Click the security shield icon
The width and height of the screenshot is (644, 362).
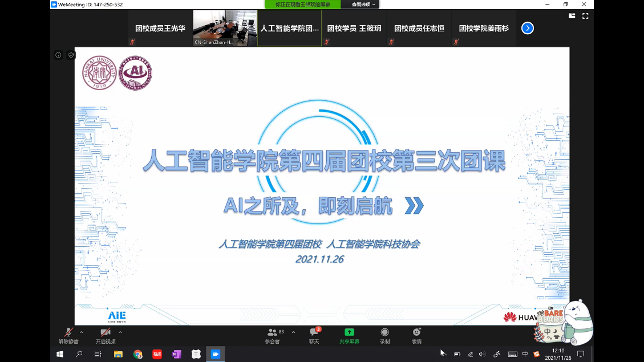71,55
